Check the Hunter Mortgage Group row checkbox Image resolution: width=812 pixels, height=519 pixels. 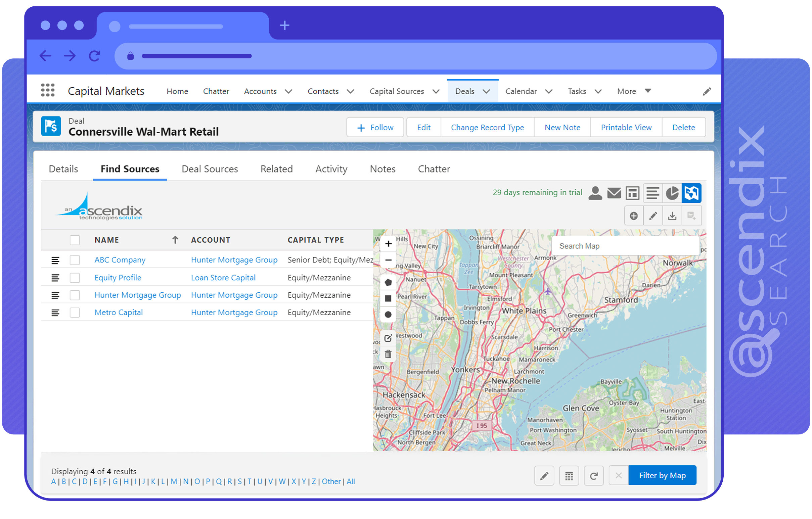point(75,295)
